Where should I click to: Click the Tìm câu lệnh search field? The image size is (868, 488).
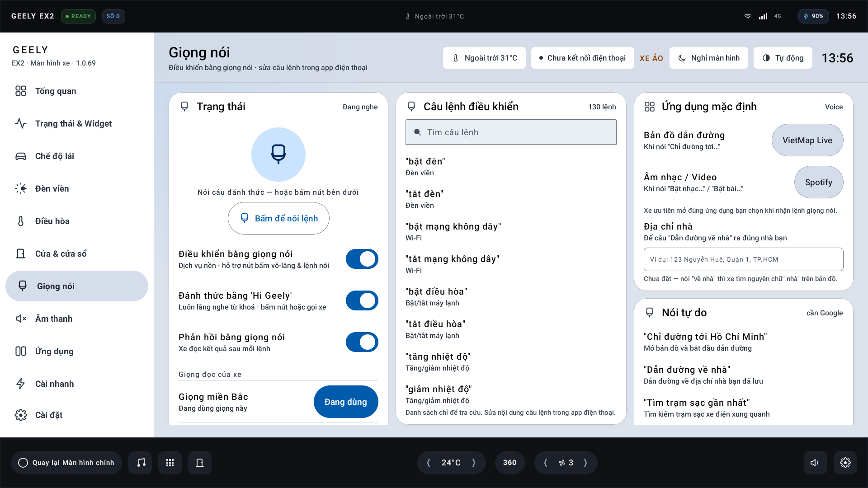511,132
